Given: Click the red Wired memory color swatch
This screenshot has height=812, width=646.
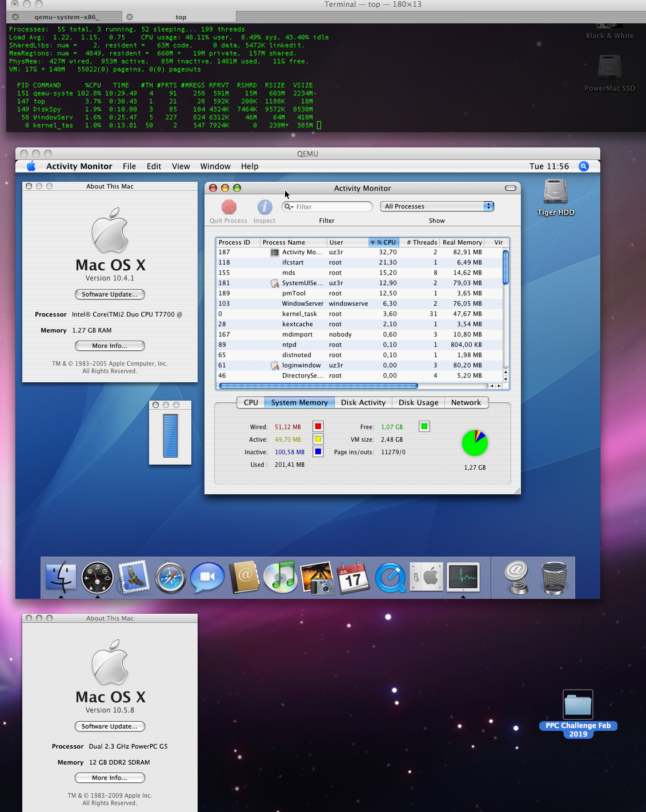Looking at the screenshot, I should point(318,427).
